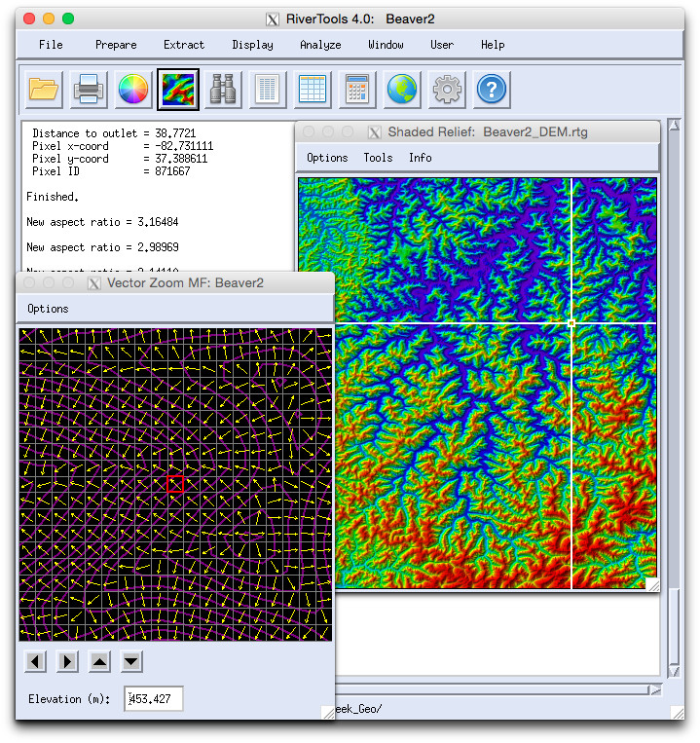700x743 pixels.
Task: Click the blue help question mark icon
Action: point(492,90)
